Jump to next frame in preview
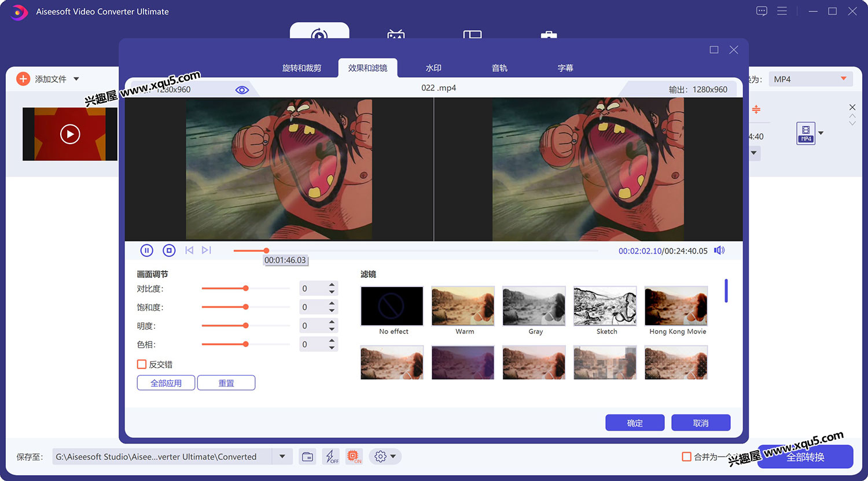 [206, 250]
